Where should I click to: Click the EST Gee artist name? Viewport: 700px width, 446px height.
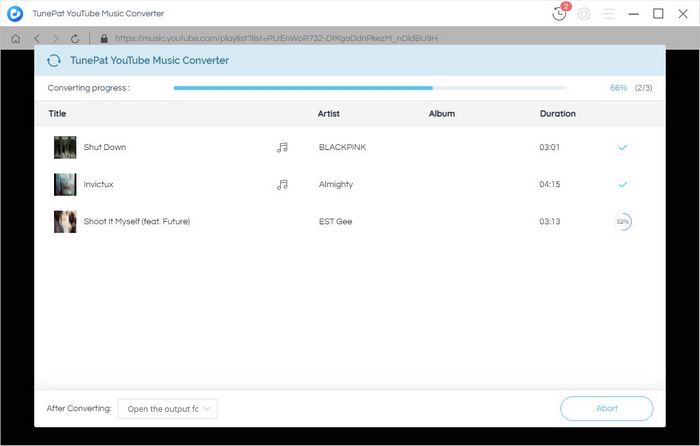[335, 221]
